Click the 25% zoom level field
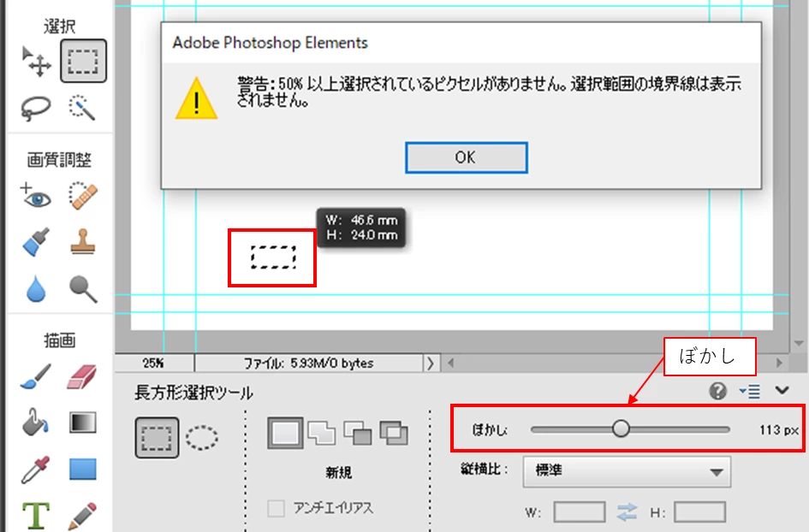This screenshot has height=532, width=809. 154,363
